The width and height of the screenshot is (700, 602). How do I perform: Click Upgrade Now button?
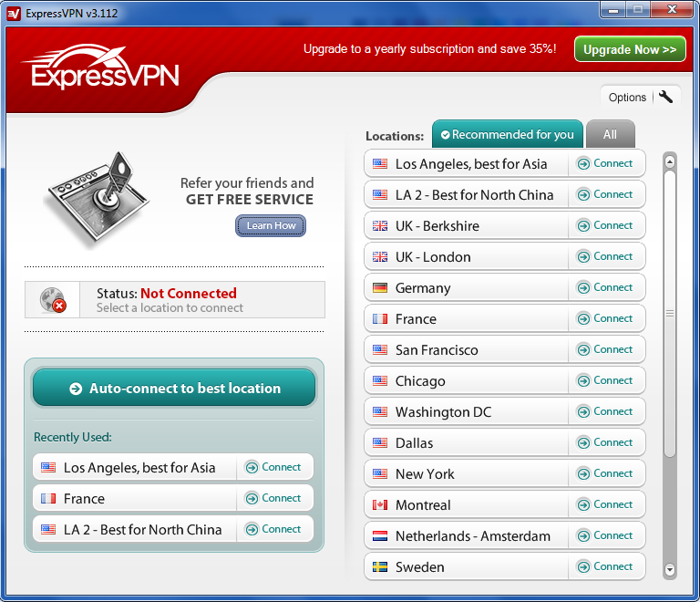click(630, 49)
